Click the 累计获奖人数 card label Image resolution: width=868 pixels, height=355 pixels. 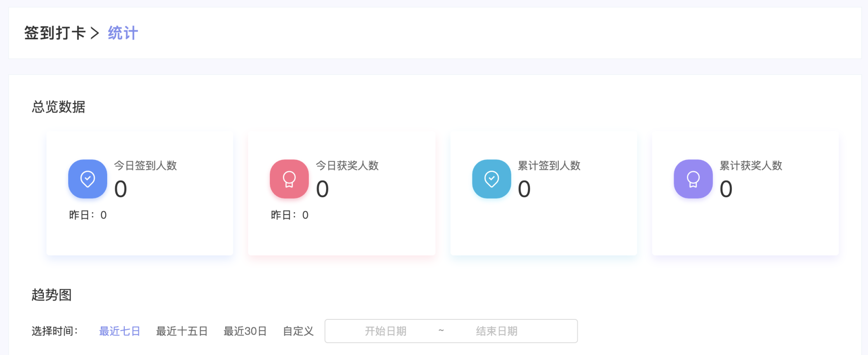pos(751,166)
